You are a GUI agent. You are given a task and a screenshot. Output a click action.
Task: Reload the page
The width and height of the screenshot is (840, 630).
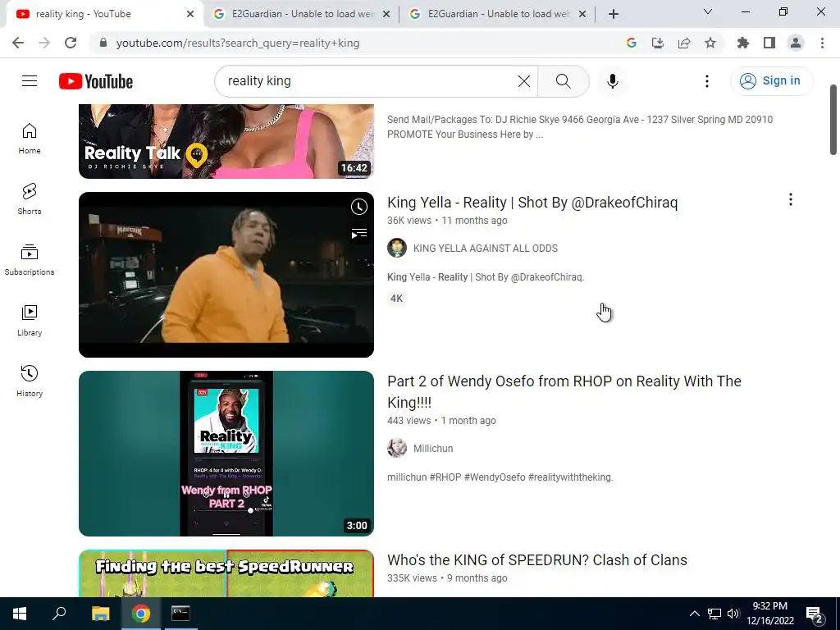pos(71,43)
